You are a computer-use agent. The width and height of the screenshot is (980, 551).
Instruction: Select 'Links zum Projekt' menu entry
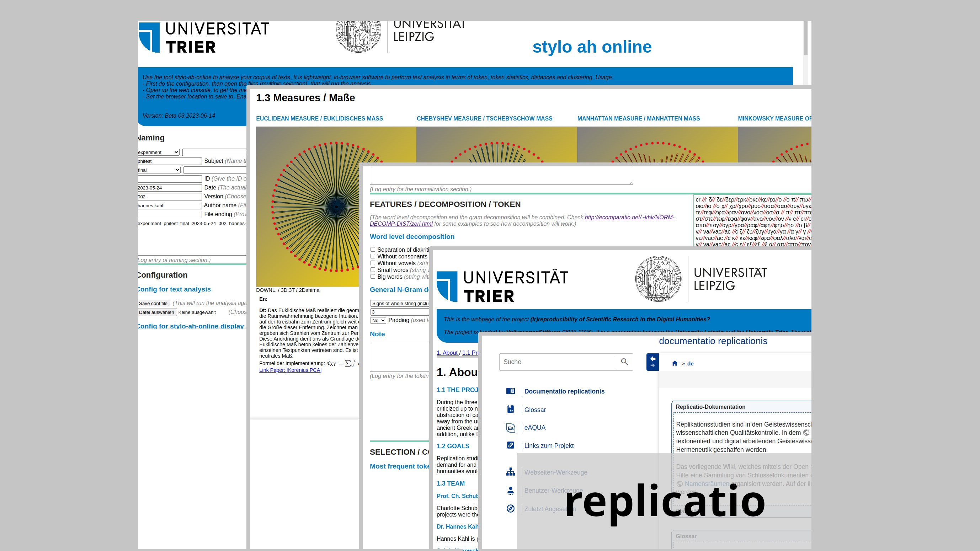click(x=549, y=446)
